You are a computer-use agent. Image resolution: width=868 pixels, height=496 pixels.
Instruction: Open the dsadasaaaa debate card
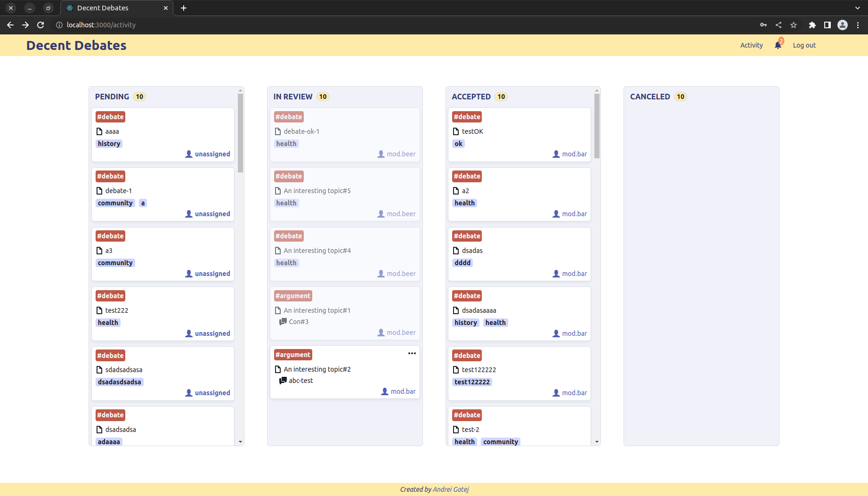click(x=519, y=310)
